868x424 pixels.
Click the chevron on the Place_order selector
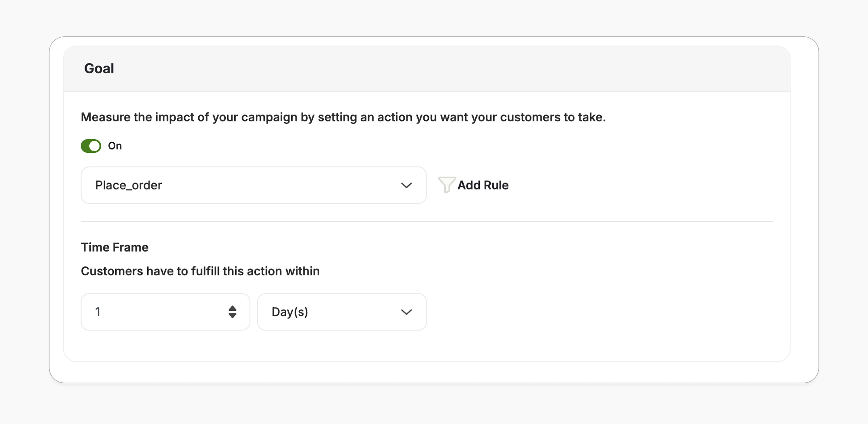(407, 185)
